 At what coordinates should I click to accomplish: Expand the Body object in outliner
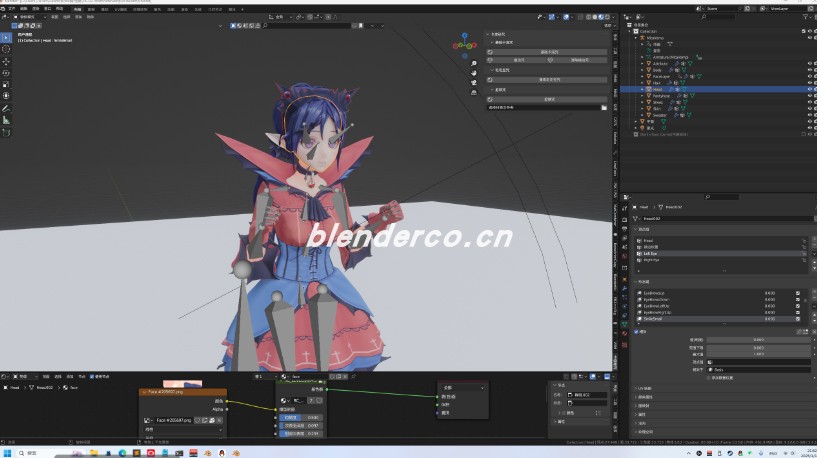[x=642, y=70]
